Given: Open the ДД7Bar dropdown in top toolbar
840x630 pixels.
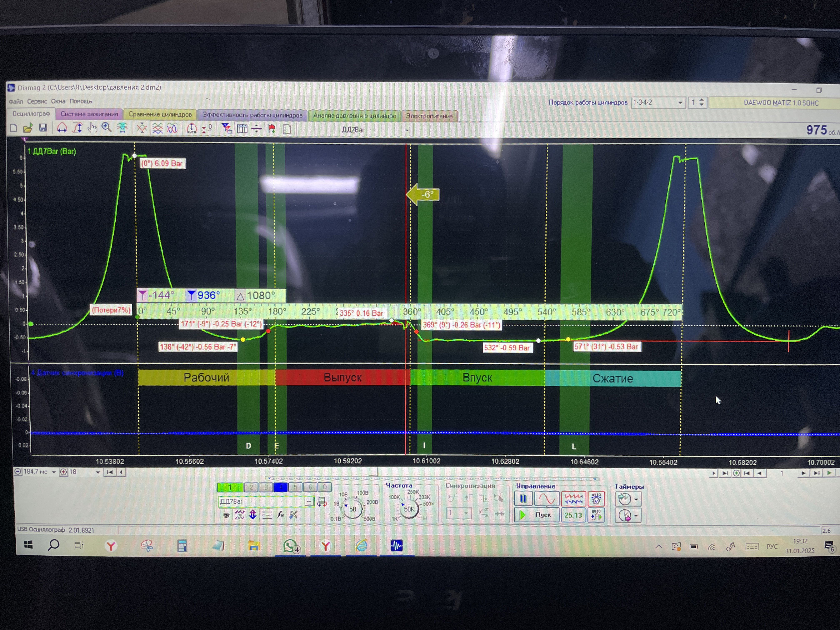Looking at the screenshot, I should click(407, 130).
